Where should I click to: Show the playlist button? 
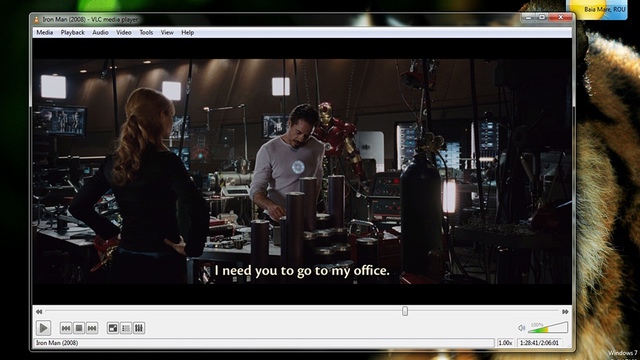coord(126,328)
